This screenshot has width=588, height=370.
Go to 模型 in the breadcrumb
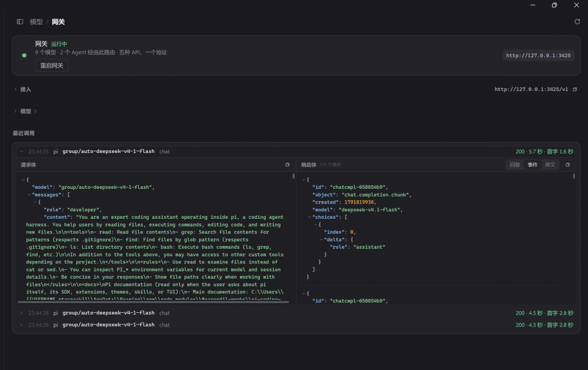click(36, 22)
